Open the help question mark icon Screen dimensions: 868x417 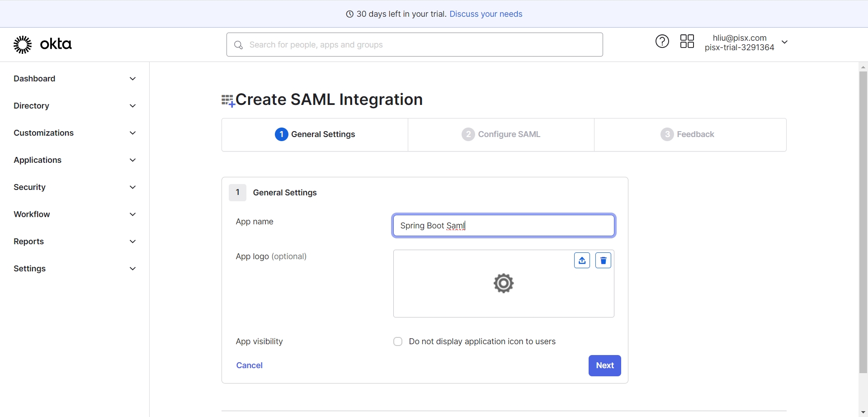tap(662, 42)
